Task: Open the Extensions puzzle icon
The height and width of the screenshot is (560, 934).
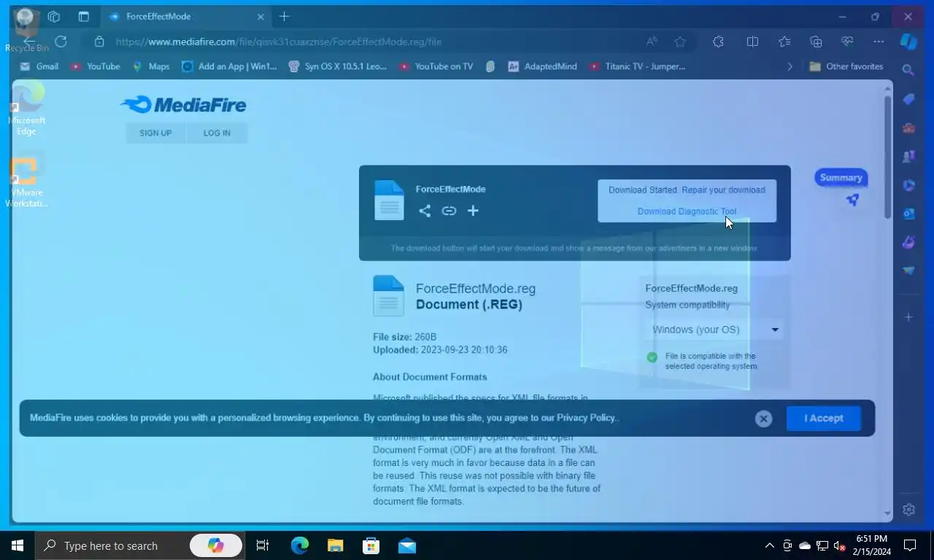Action: [718, 42]
